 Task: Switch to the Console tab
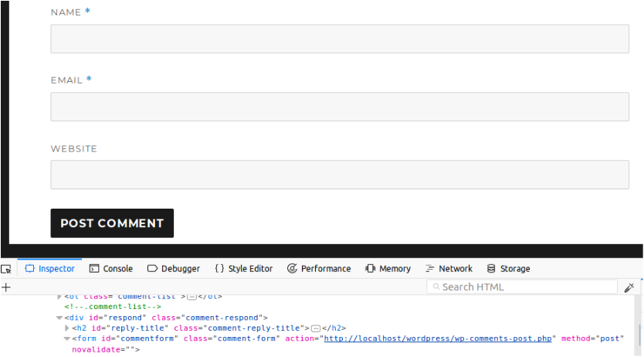(111, 269)
